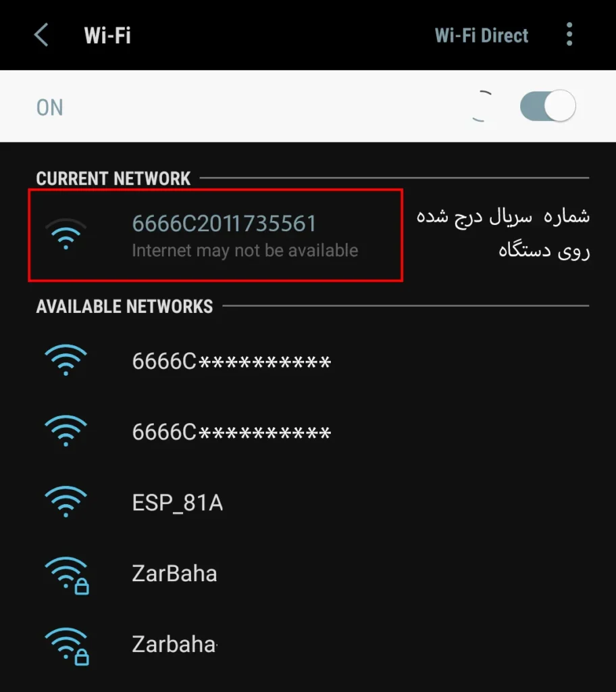Tap locked Wi-Fi icon beside lowercase Zarbaha
Image resolution: width=616 pixels, height=692 pixels.
[x=67, y=646]
